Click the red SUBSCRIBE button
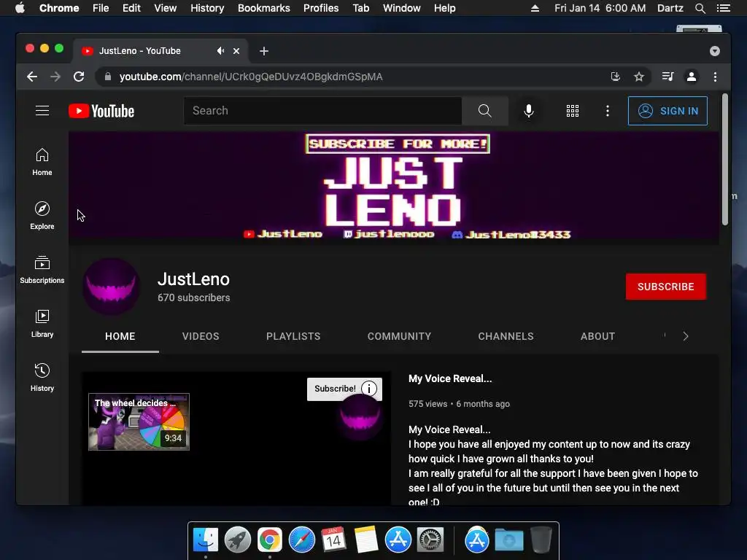747x560 pixels. 665,287
